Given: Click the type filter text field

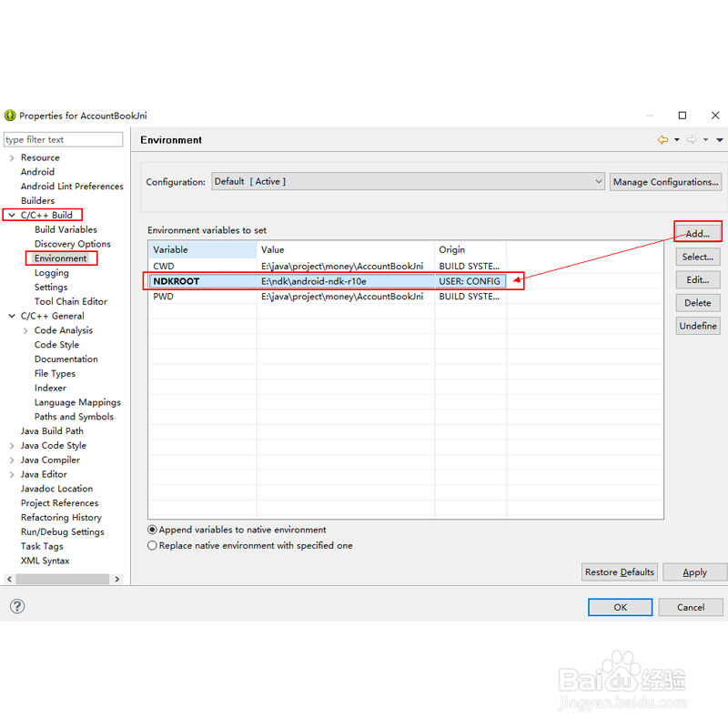Looking at the screenshot, I should coord(63,139).
